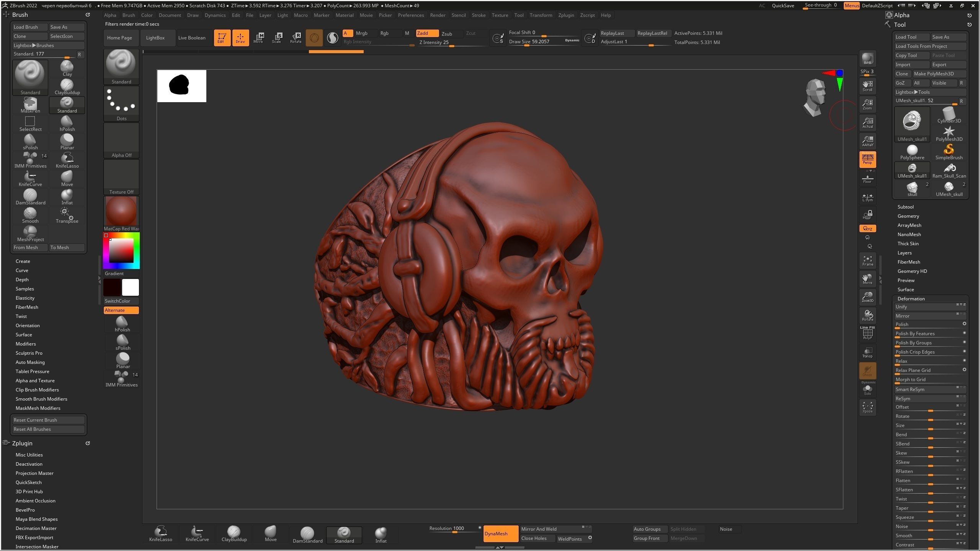Activate Scale transform mode
Viewport: 980px width, 551px height.
click(277, 37)
